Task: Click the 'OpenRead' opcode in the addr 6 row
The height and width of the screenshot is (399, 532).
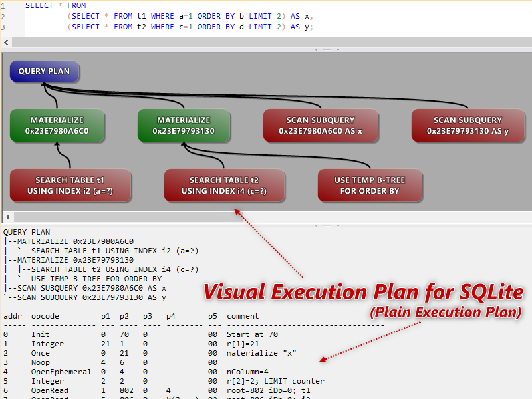Action: [50, 391]
